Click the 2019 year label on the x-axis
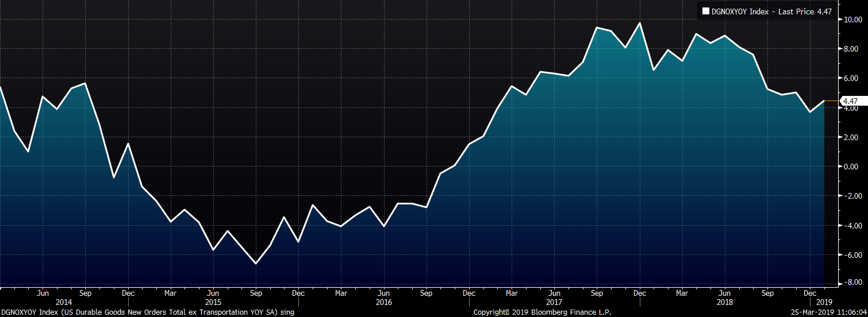Viewport: 868px width, 317px height. [824, 302]
